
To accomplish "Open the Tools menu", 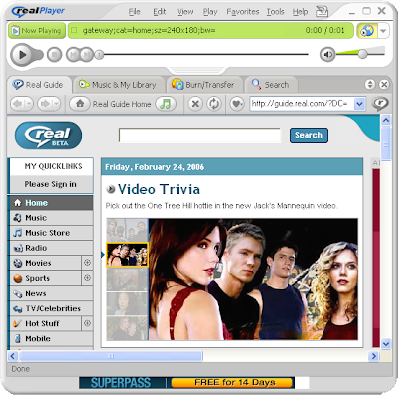I will (x=275, y=12).
